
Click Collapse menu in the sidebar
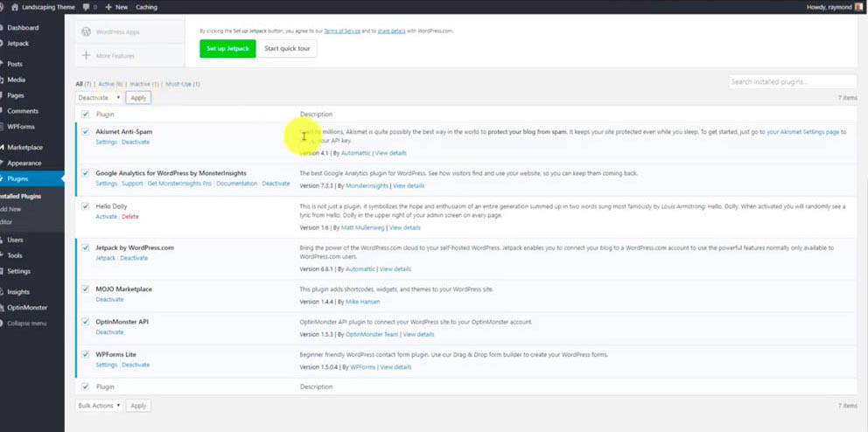(26, 324)
